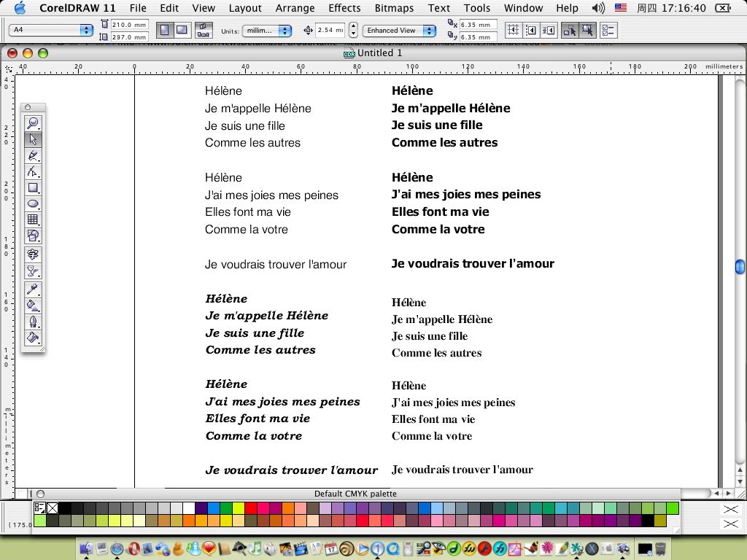Open the Effects menu

pyautogui.click(x=344, y=8)
